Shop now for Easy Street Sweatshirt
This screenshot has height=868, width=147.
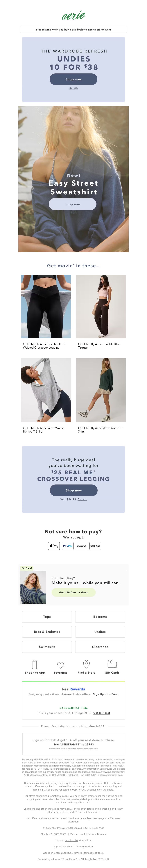click(x=72, y=204)
